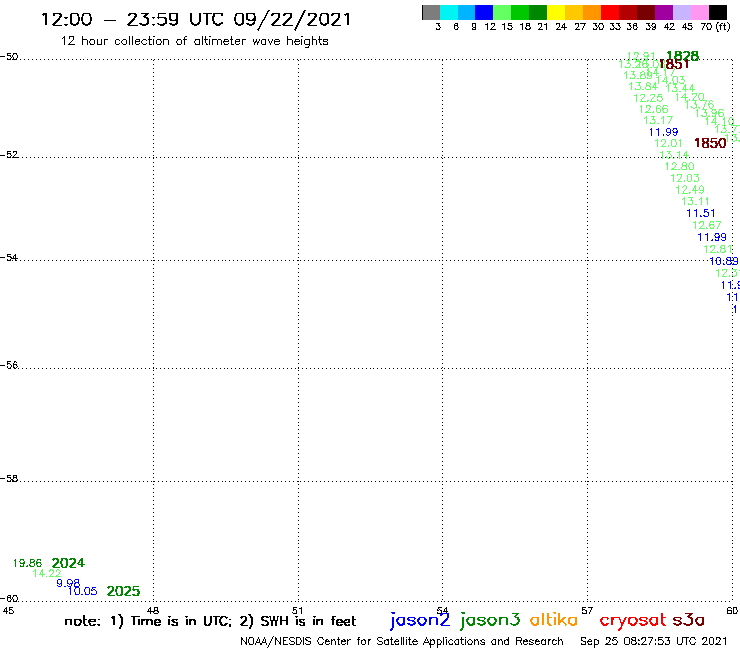This screenshot has height=650, width=740.
Task: Click the title '12:00 – 23:59 UTC 09/22/2021'
Action: (196, 19)
